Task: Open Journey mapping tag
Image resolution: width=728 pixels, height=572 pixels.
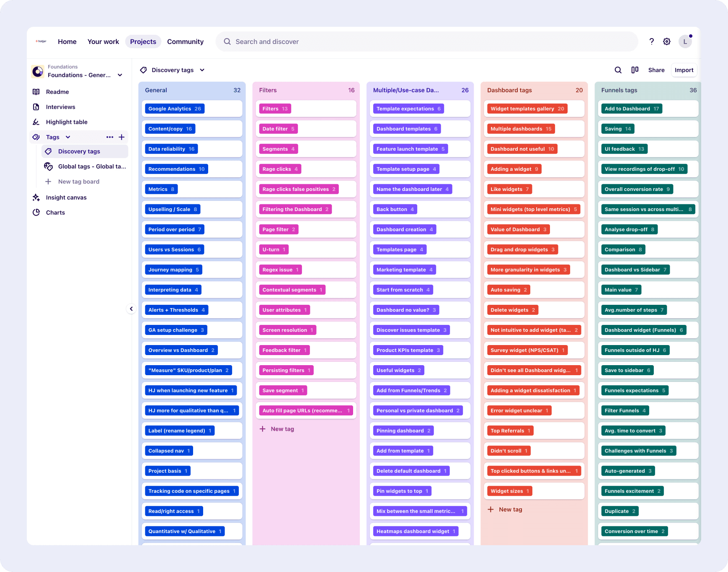Action: (x=173, y=269)
